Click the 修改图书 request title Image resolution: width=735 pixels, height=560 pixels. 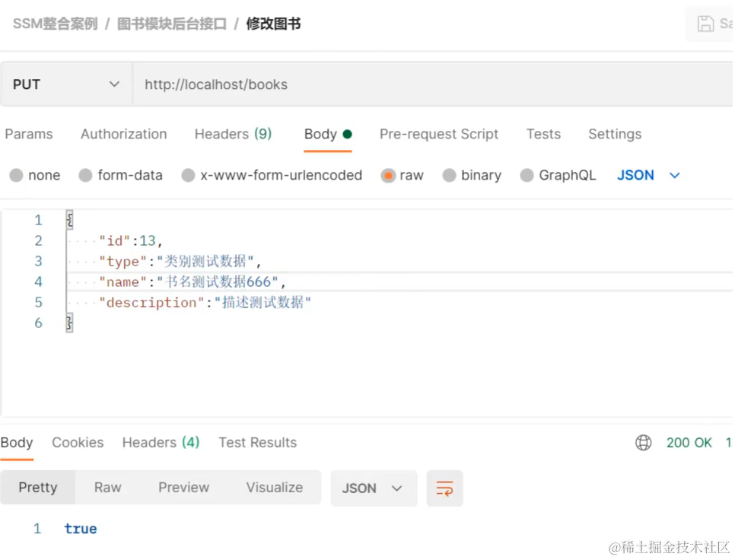click(273, 24)
